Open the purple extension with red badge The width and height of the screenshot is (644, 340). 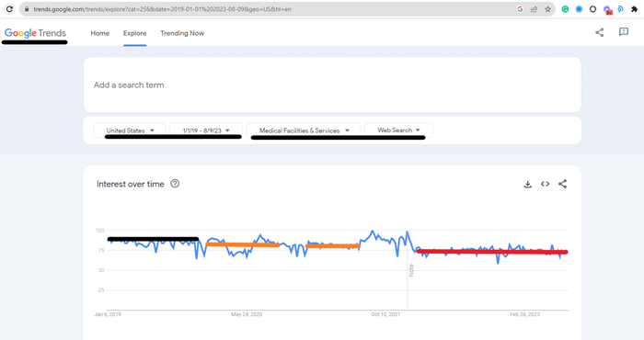[x=607, y=10]
